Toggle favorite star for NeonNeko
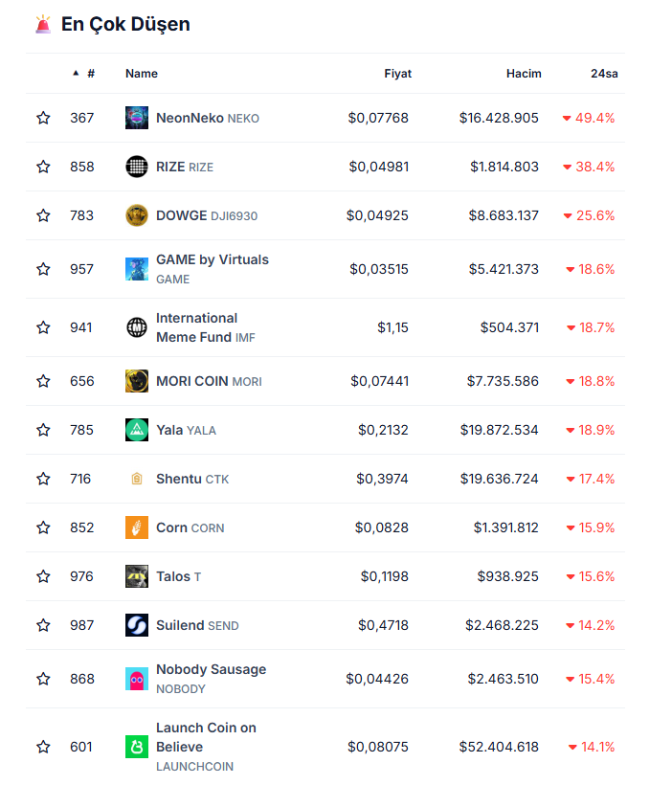 (x=43, y=118)
